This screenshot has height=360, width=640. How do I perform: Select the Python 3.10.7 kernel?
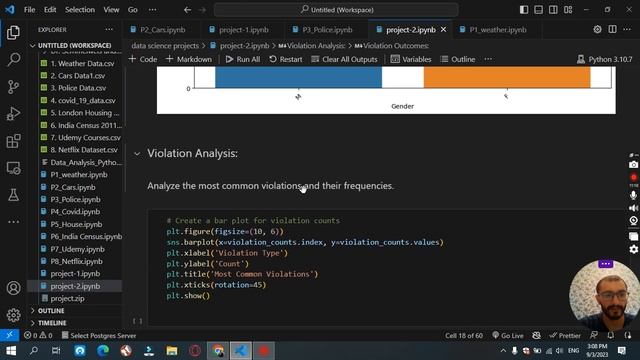605,59
